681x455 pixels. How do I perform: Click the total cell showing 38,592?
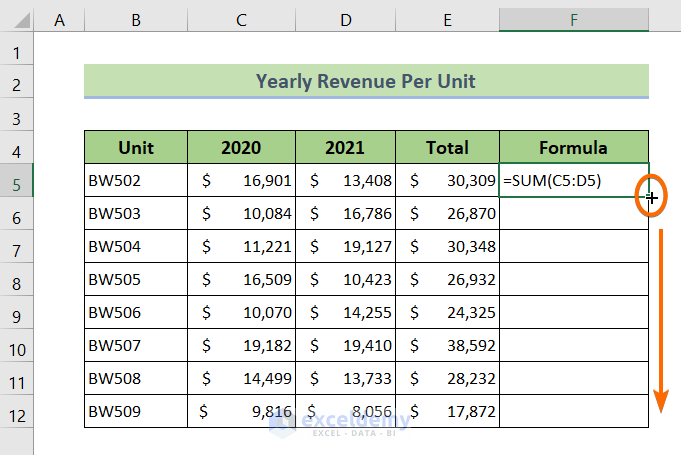click(447, 346)
